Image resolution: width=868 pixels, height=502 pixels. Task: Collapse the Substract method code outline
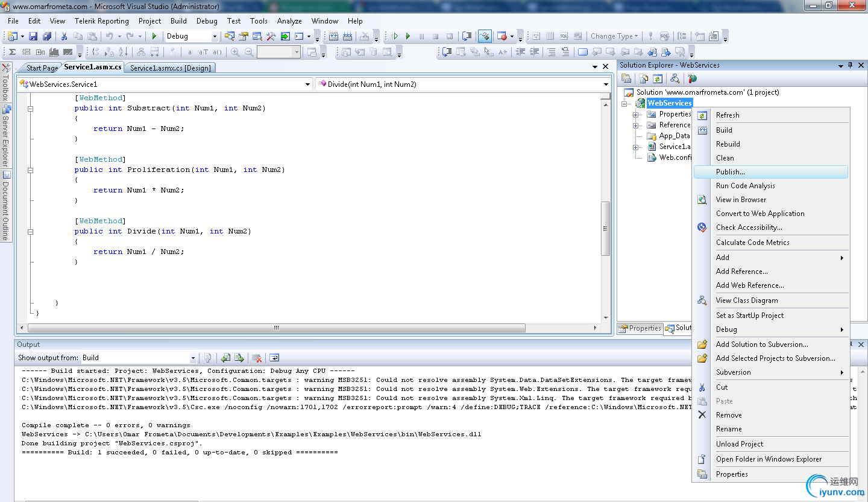[x=30, y=109]
